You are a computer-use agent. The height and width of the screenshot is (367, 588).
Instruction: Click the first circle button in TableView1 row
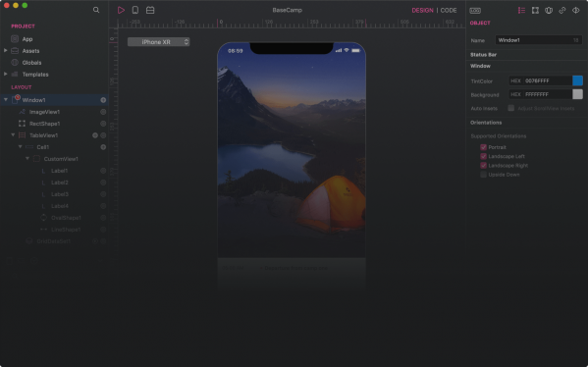pos(95,135)
